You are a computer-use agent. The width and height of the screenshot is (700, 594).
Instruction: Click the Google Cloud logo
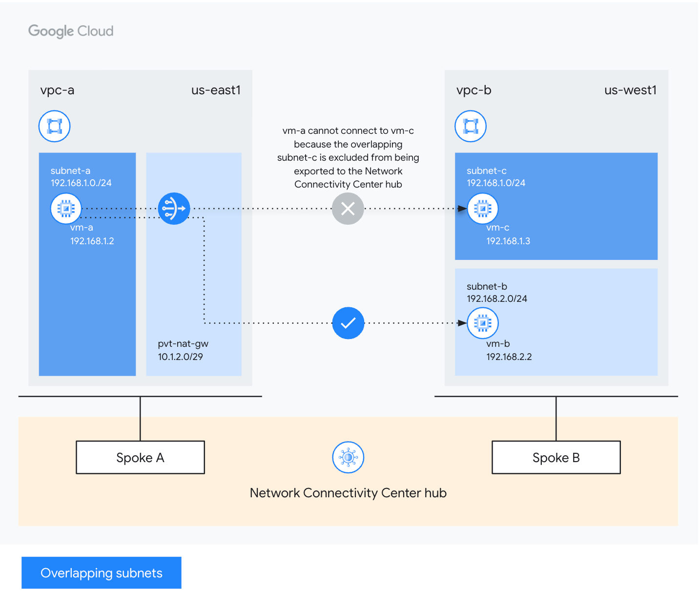point(71,31)
